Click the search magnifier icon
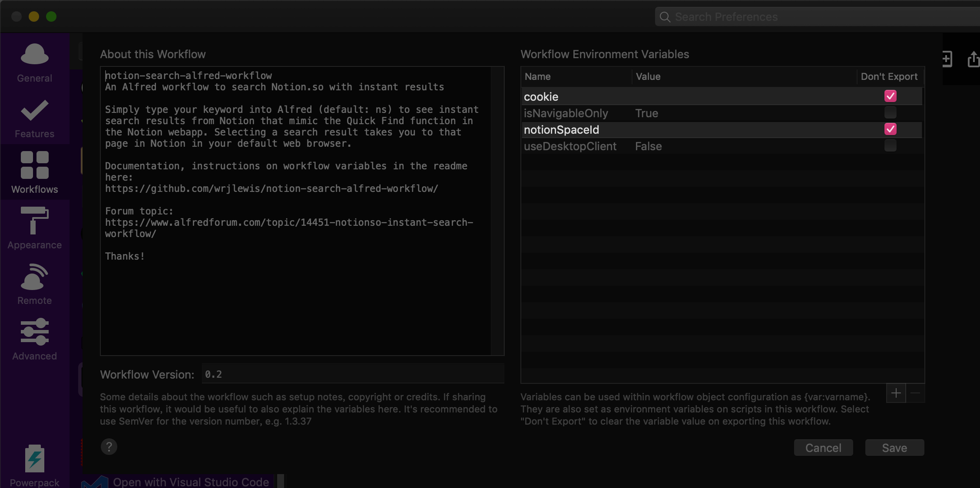The height and width of the screenshot is (488, 980). point(665,17)
